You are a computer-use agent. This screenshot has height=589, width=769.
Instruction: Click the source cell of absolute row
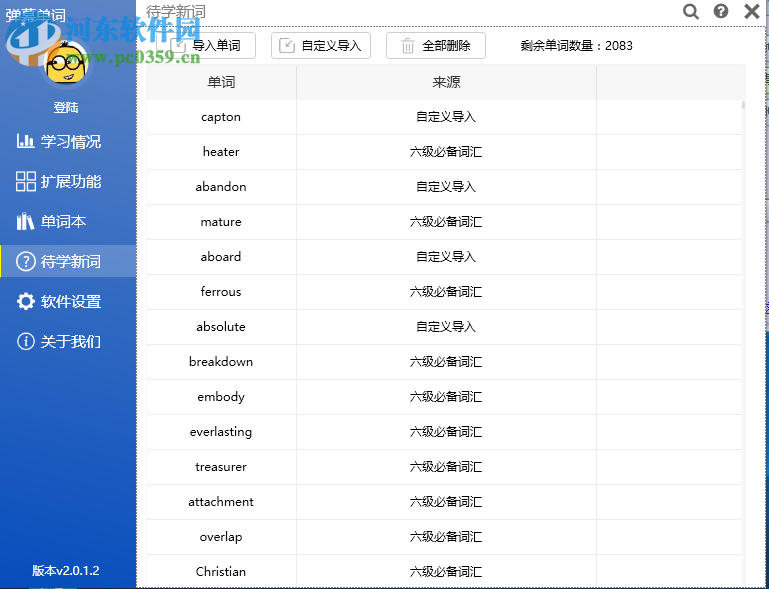pos(446,327)
